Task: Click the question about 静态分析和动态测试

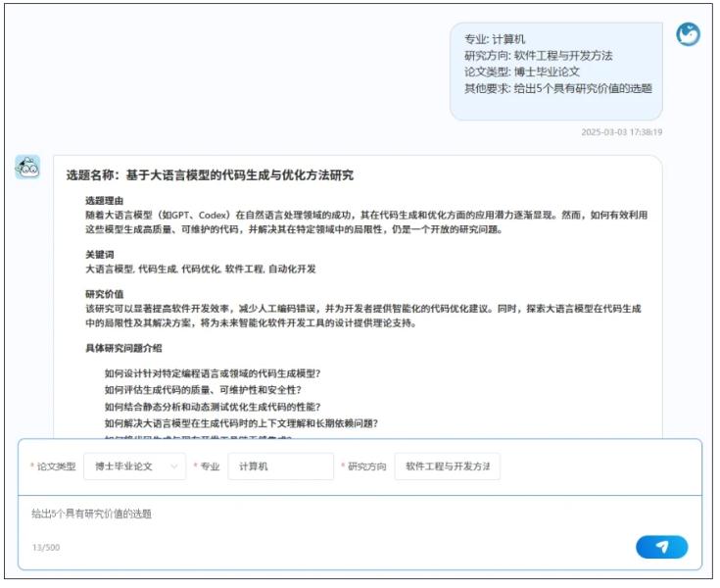Action: 213,407
